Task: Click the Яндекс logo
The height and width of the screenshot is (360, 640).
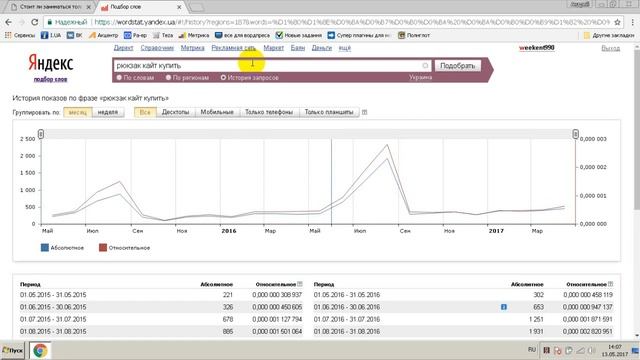Action: tap(51, 64)
